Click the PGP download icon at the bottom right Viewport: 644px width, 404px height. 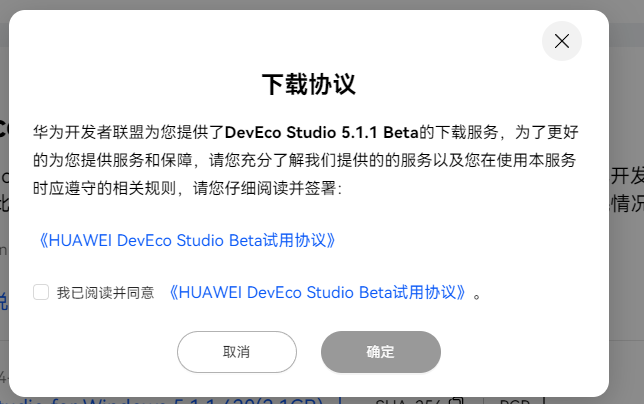coord(543,401)
